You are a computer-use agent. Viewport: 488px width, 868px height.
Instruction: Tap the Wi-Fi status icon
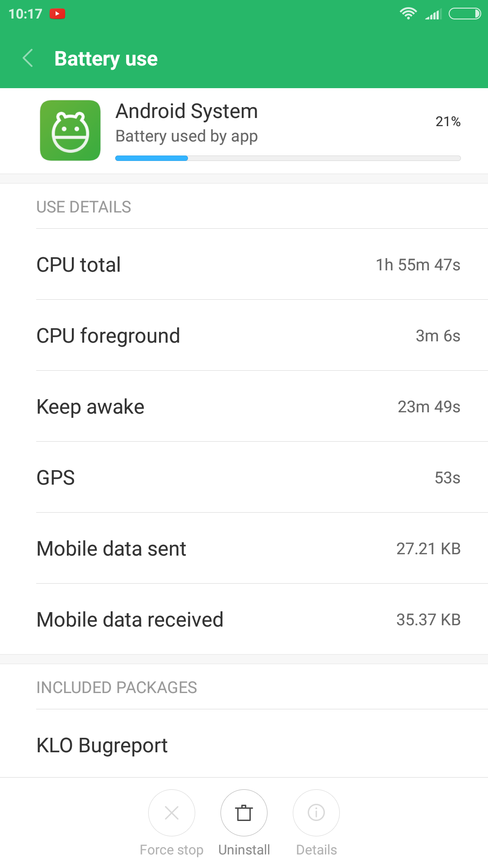pyautogui.click(x=408, y=14)
